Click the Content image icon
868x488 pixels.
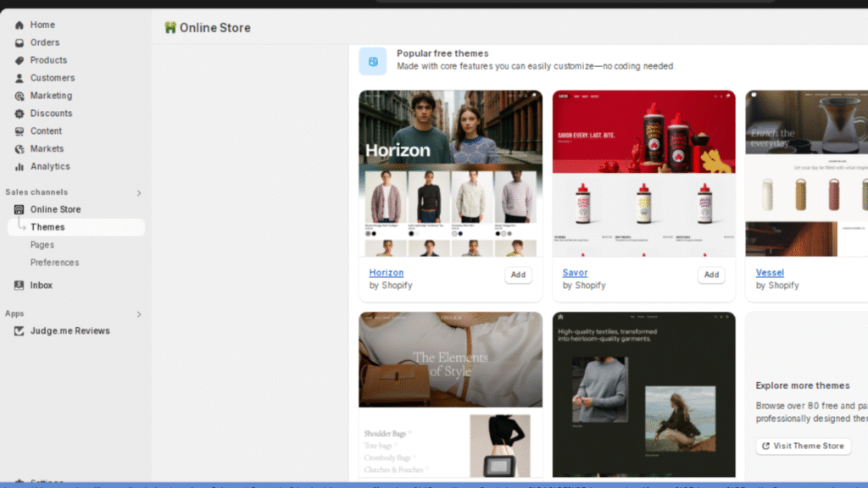click(19, 131)
